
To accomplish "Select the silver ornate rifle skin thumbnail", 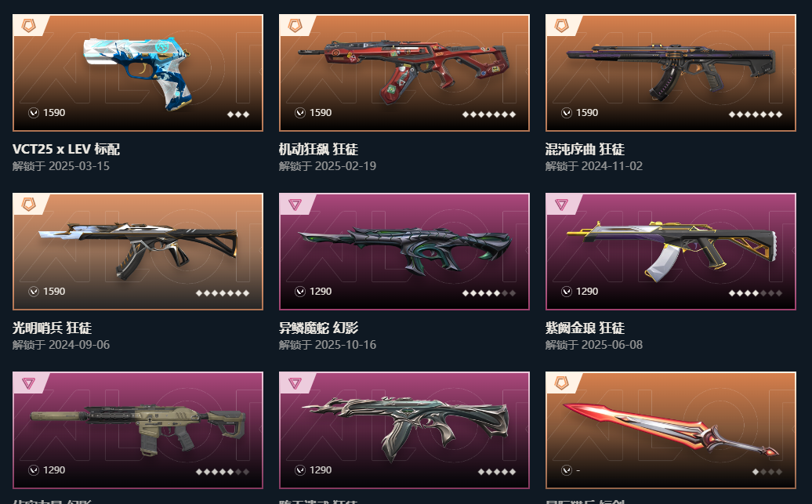I will 404,430.
